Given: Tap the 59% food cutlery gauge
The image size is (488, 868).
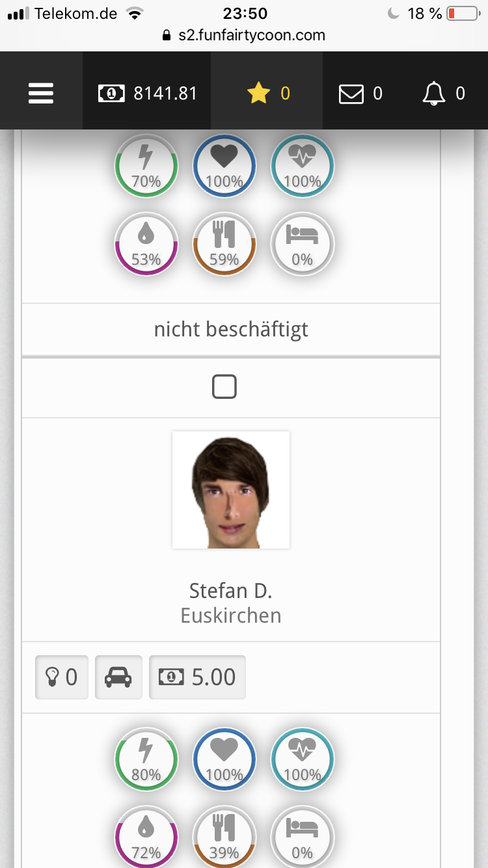Looking at the screenshot, I should click(x=224, y=243).
